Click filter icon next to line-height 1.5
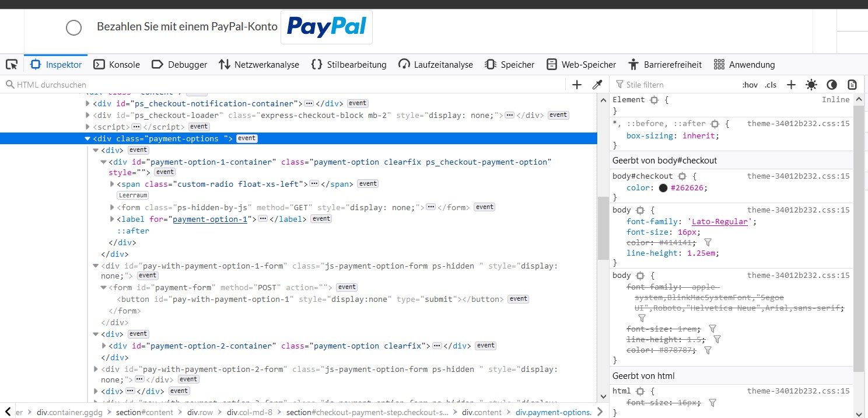The image size is (868, 418). click(x=717, y=339)
